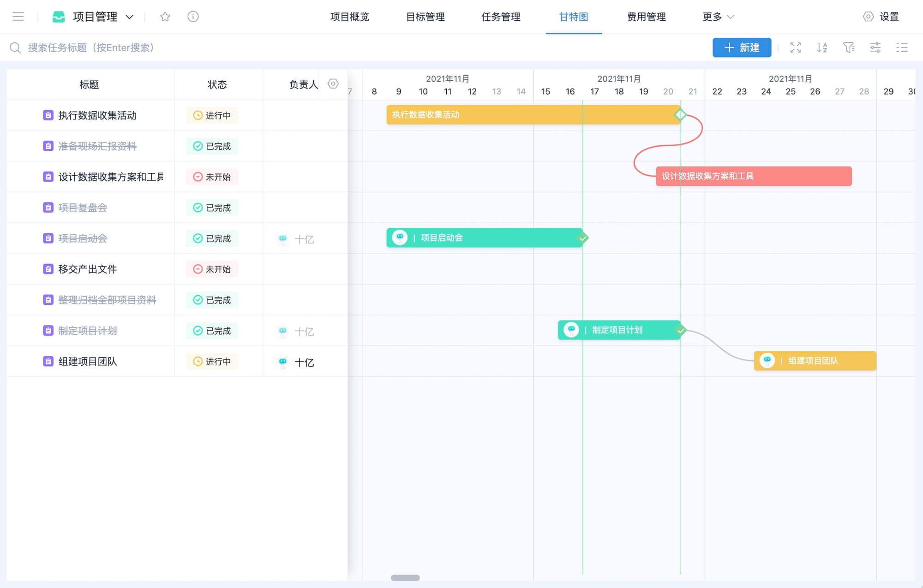The image size is (923, 588).
Task: Toggle 未开始 status of 移交产出文件
Action: pyautogui.click(x=212, y=269)
